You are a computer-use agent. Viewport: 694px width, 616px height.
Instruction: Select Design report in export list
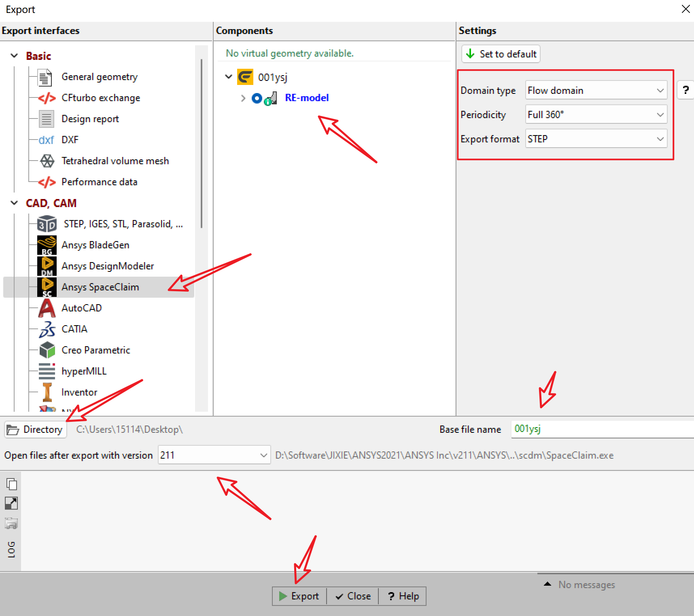(x=90, y=119)
